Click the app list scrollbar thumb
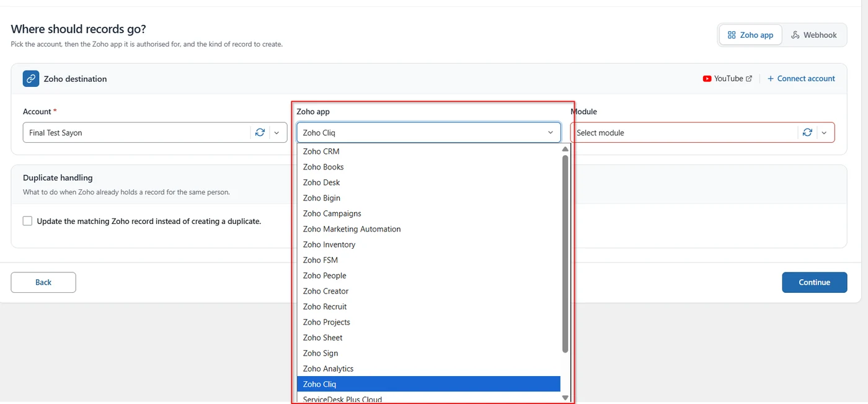The width and height of the screenshot is (868, 404). (x=565, y=253)
